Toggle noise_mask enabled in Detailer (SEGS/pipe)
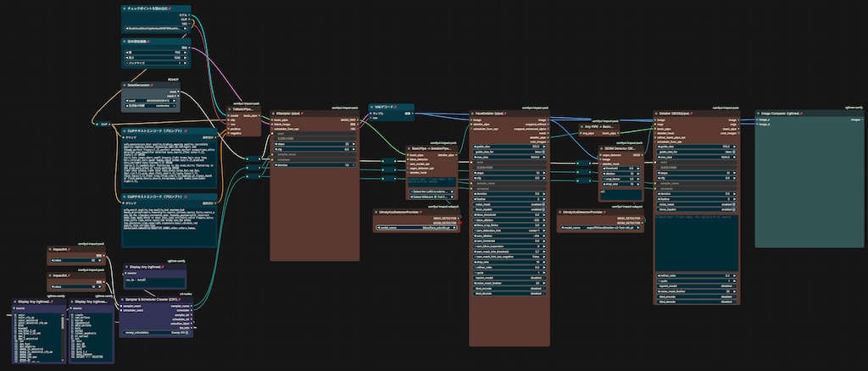 coord(697,205)
